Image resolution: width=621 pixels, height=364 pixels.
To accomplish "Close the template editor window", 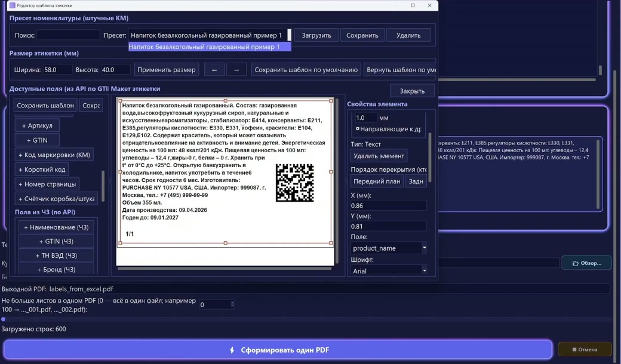I will pyautogui.click(x=430, y=5).
